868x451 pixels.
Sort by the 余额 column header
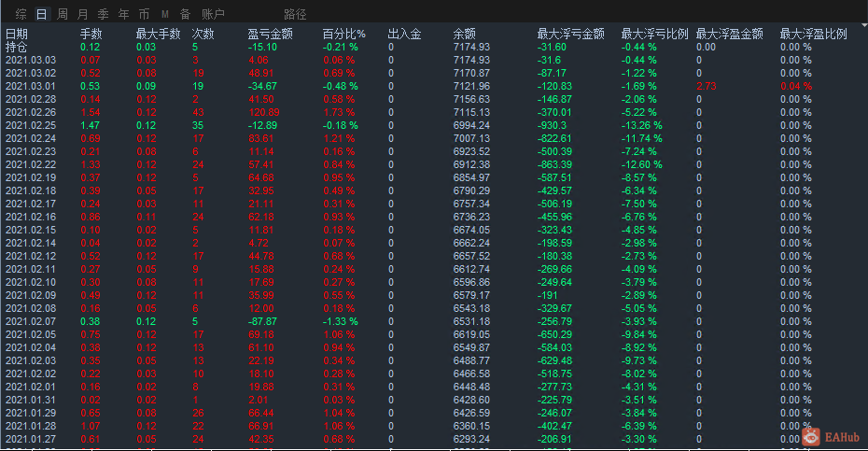pos(465,34)
